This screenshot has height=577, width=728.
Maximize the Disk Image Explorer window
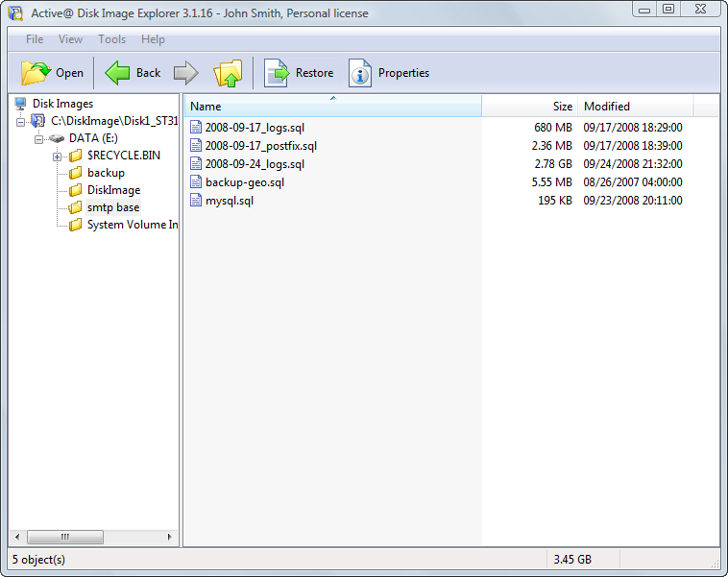click(x=668, y=10)
